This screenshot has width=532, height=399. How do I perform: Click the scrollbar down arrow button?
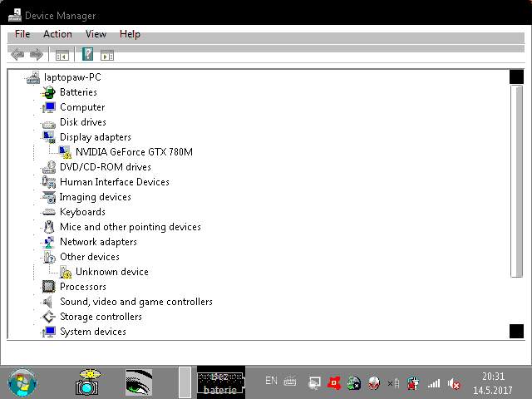[x=516, y=331]
